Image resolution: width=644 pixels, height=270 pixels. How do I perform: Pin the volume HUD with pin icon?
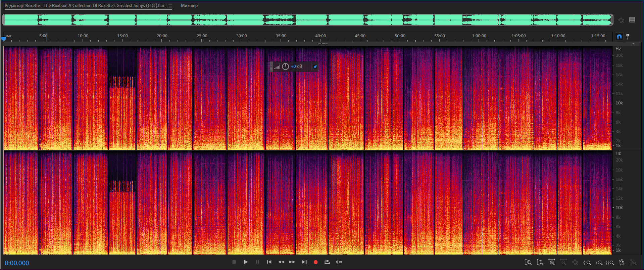tap(315, 66)
